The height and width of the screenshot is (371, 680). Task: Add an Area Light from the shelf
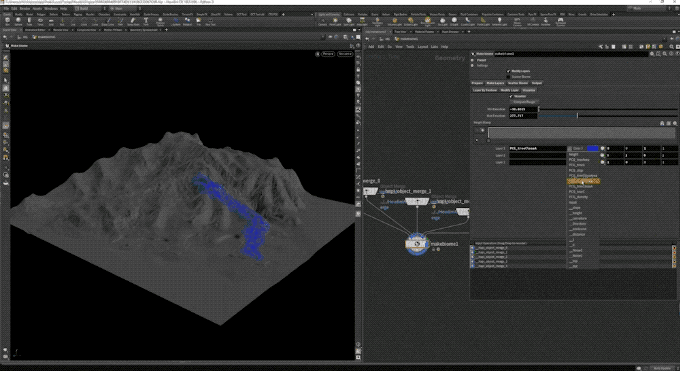(x=362, y=21)
